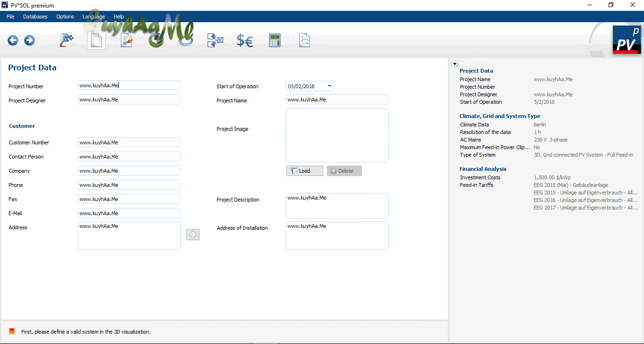The height and width of the screenshot is (344, 644).
Task: Click the calculator icon in status message
Action: [12, 331]
